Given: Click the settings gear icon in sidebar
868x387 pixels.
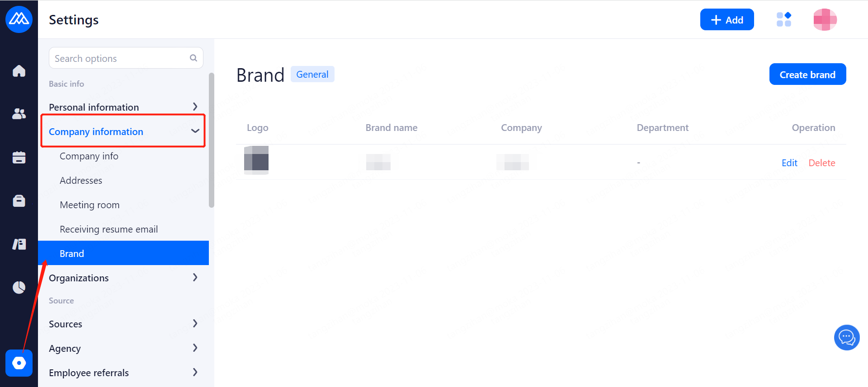Looking at the screenshot, I should pos(19,363).
